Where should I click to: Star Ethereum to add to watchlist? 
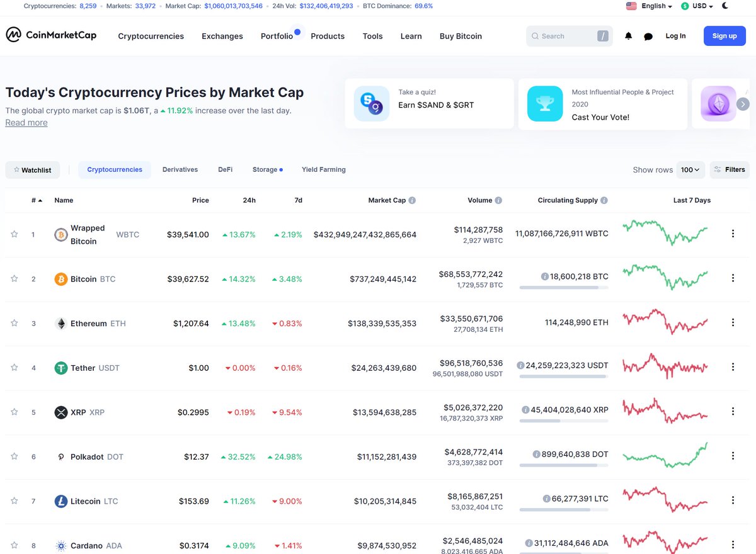pos(14,323)
